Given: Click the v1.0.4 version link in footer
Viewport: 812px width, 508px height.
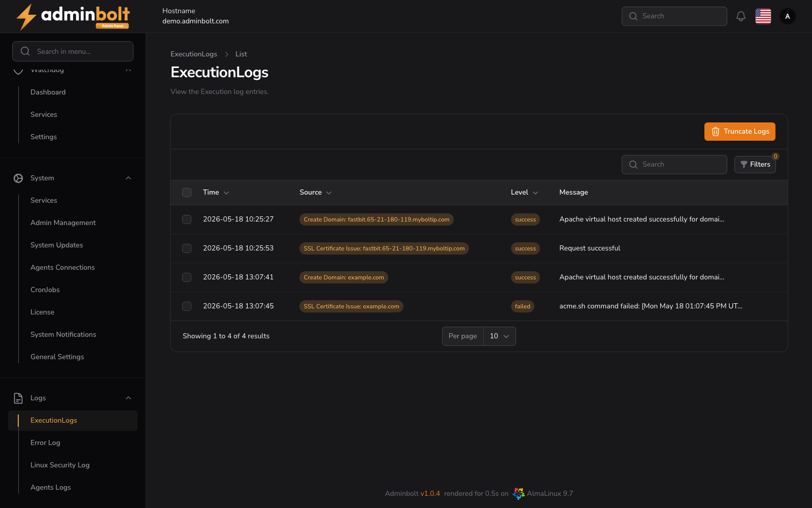Looking at the screenshot, I should 430,494.
